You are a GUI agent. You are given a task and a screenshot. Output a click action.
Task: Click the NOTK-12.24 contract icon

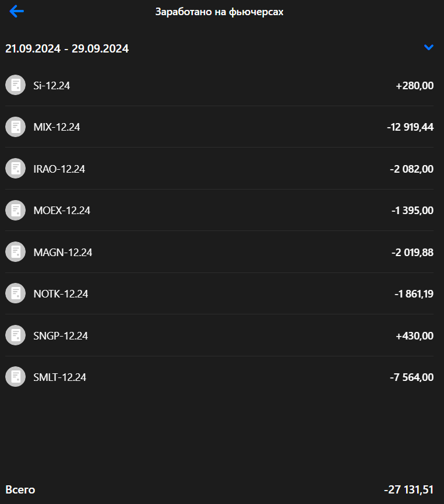click(15, 293)
